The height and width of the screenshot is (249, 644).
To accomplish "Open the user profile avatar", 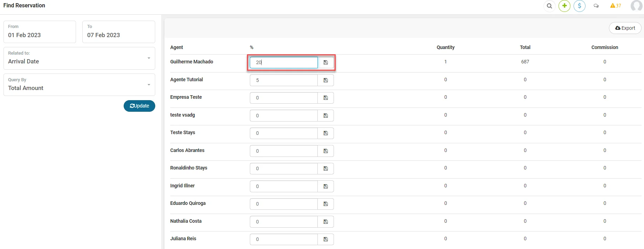I will [636, 6].
